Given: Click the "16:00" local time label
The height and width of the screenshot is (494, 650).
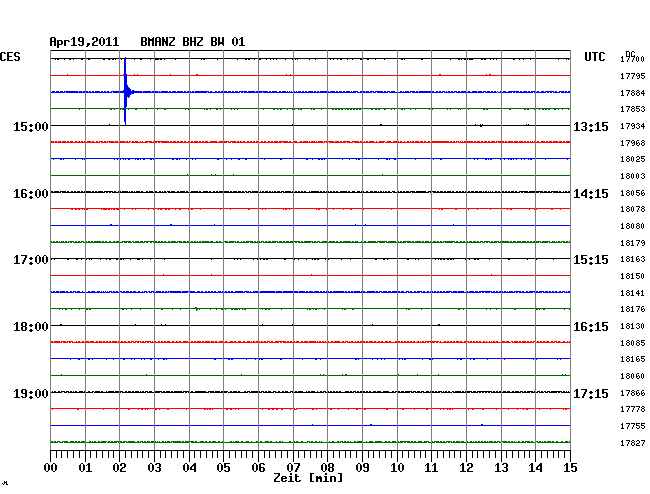Looking at the screenshot, I should pos(31,194).
